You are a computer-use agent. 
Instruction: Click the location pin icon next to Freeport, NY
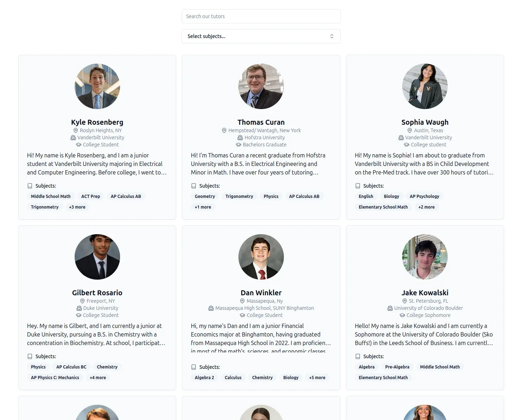(x=82, y=301)
